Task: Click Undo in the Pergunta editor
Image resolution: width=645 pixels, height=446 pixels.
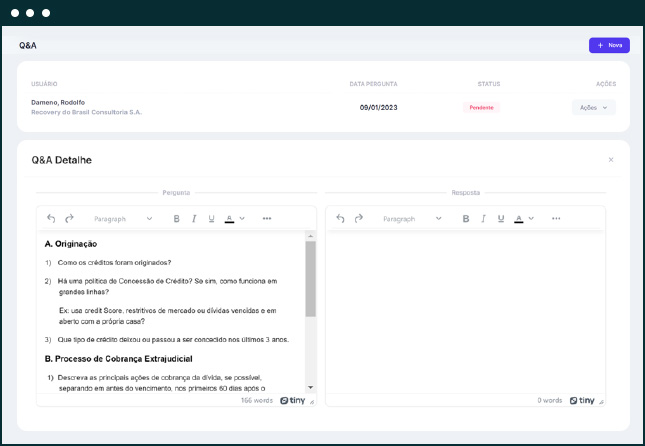Action: [x=51, y=218]
